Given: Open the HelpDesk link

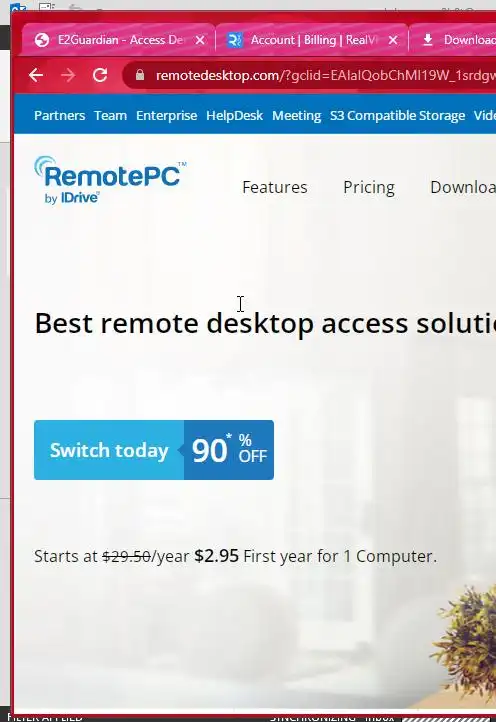Looking at the screenshot, I should click(234, 115).
